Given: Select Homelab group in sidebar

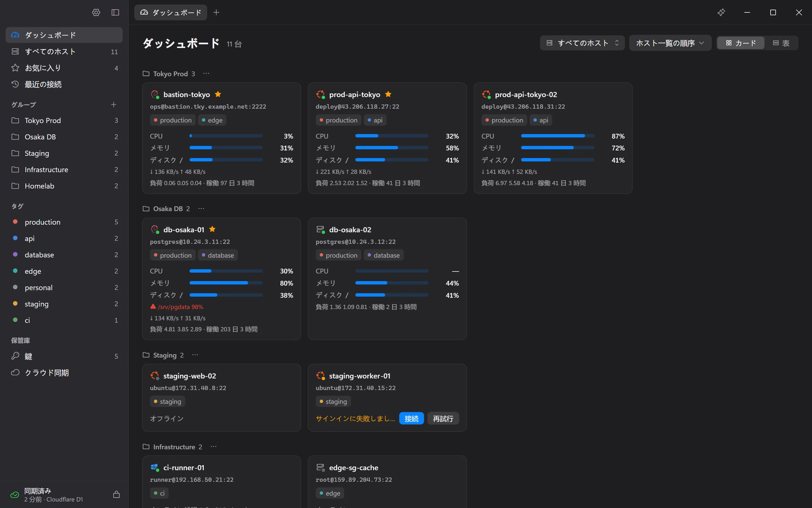Looking at the screenshot, I should (x=64, y=186).
